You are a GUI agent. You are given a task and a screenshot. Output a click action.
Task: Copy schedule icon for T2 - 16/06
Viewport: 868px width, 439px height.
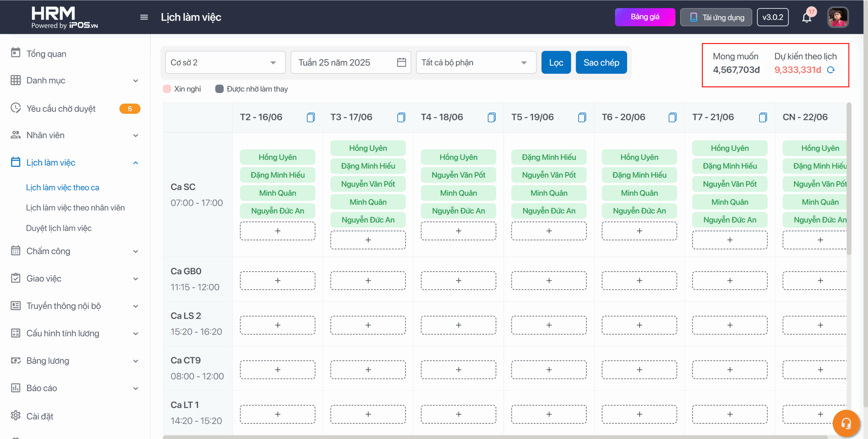click(x=311, y=118)
